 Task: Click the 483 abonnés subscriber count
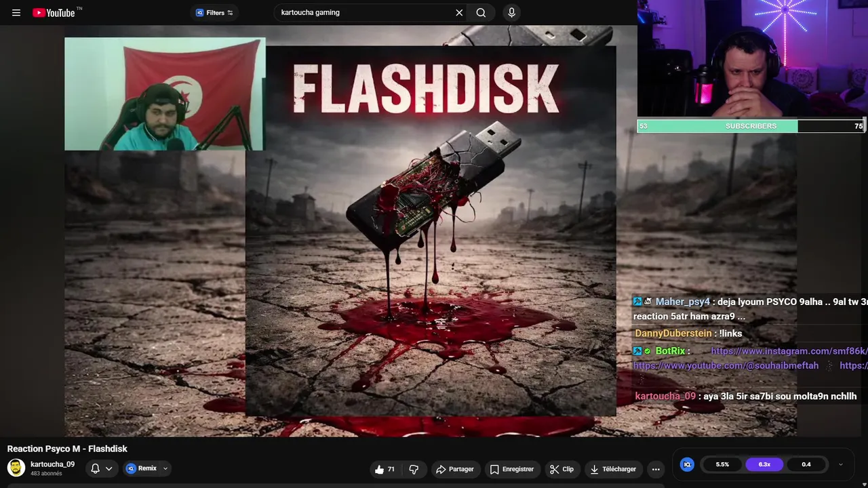click(x=46, y=473)
